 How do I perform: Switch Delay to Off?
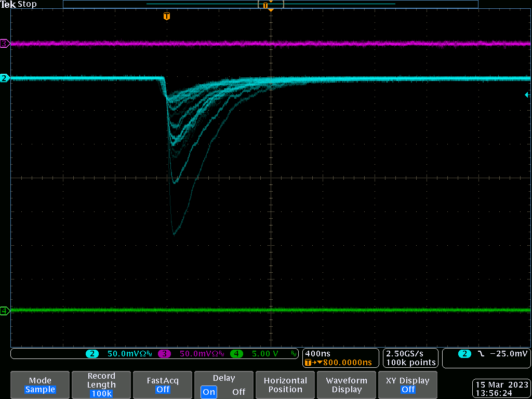238,392
